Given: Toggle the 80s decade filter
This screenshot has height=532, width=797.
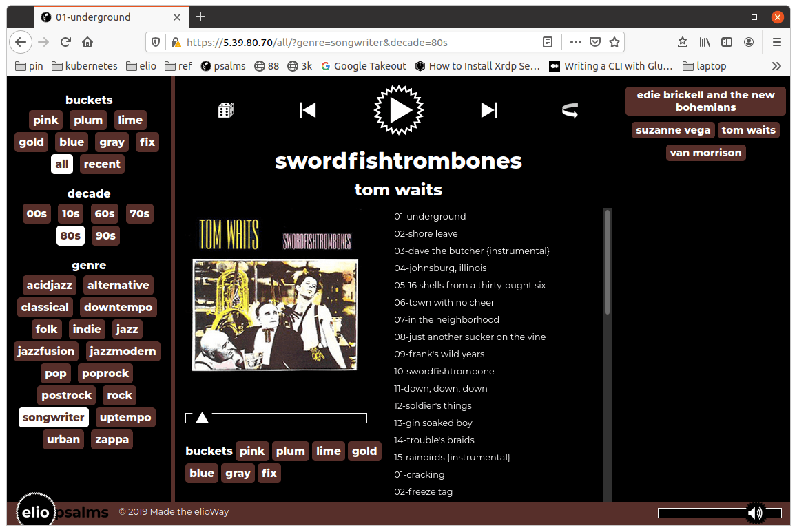Looking at the screenshot, I should [70, 235].
